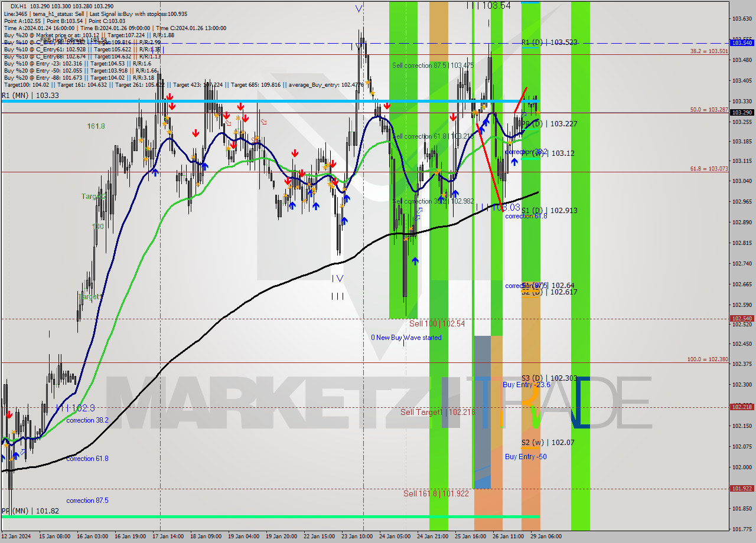
Task: Click price axis value 102.815
Action: pyautogui.click(x=742, y=243)
